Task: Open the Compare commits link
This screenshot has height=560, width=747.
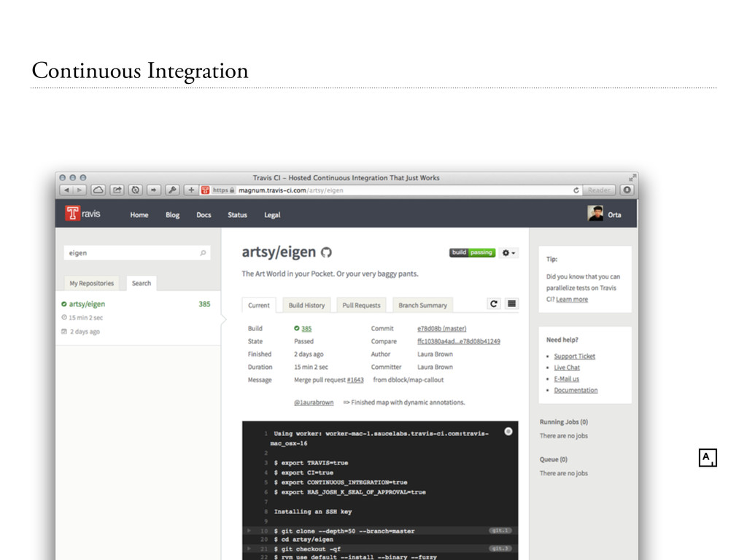Action: [459, 341]
